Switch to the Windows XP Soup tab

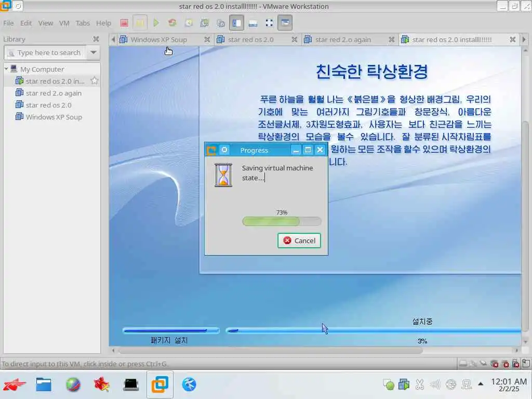pos(159,39)
